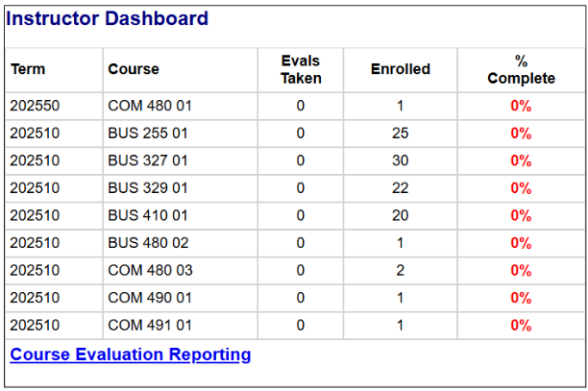Click the Course column header

(134, 69)
